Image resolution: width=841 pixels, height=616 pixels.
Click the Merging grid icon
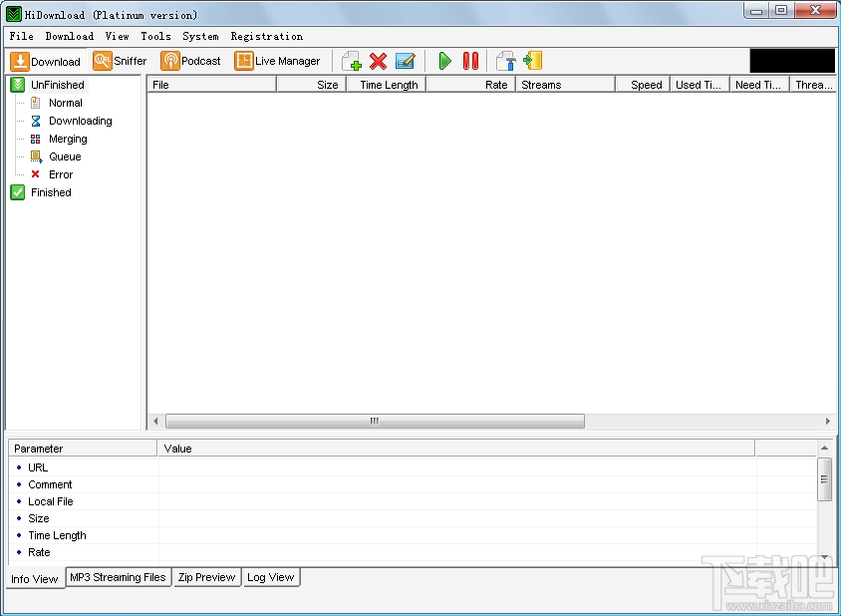36,139
